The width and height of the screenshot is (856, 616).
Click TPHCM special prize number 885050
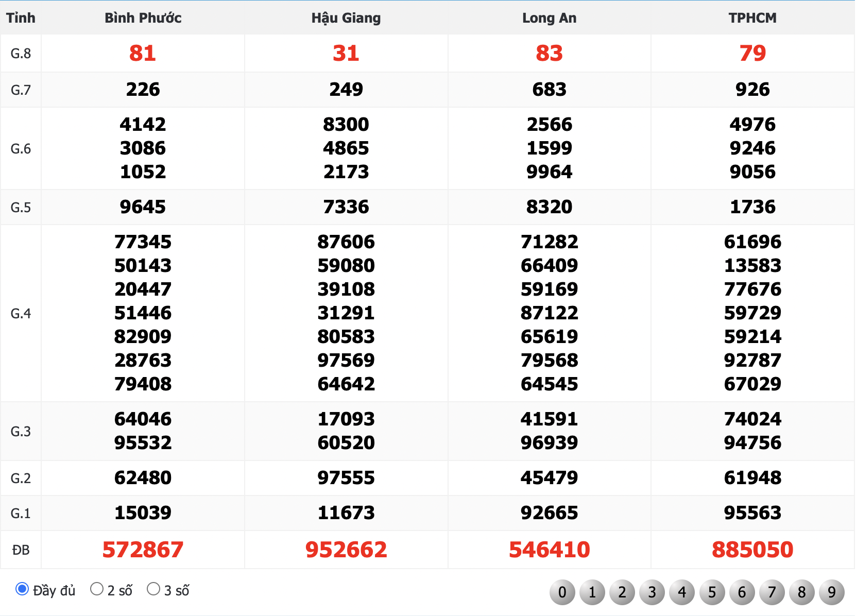[752, 550]
